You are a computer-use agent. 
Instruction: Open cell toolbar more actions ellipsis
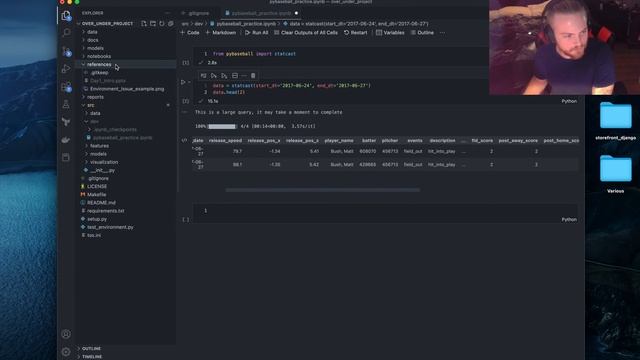click(x=244, y=76)
